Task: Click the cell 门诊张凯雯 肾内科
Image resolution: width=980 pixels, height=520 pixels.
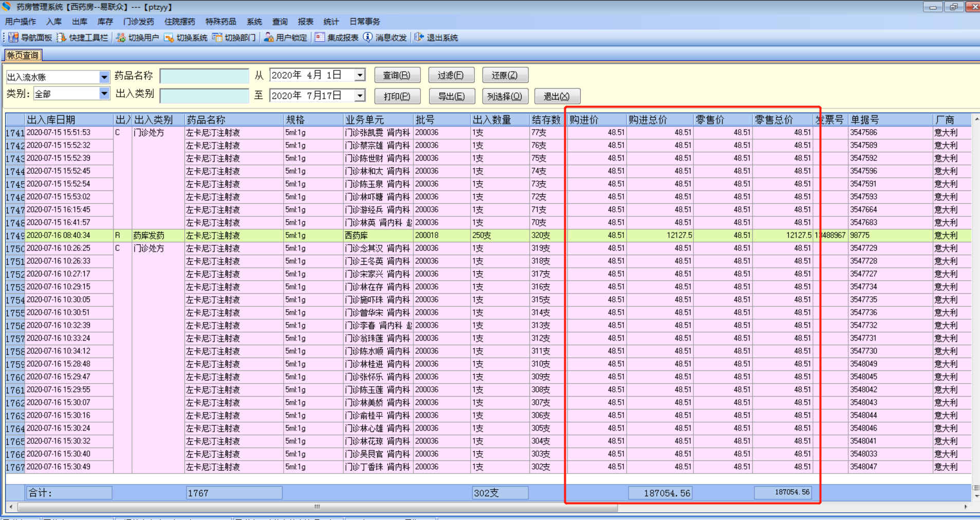Action: 378,133
